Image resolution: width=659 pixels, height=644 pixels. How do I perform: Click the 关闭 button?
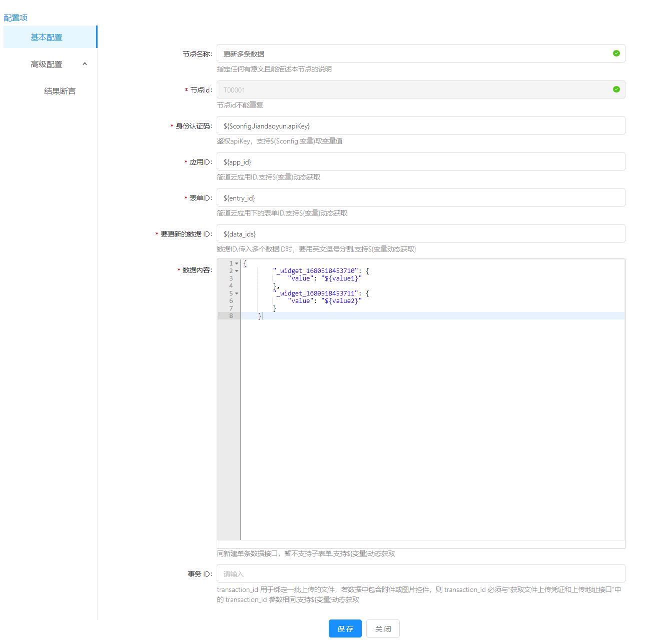coord(383,628)
